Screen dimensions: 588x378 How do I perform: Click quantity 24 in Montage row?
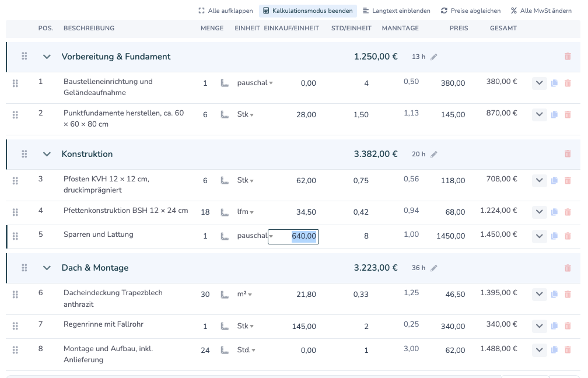tap(205, 350)
